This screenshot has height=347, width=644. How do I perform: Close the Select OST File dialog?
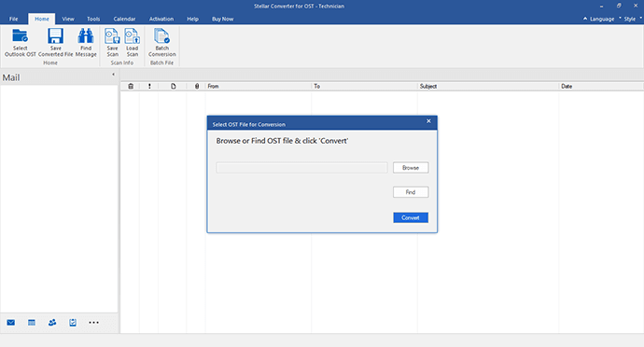[x=428, y=121]
